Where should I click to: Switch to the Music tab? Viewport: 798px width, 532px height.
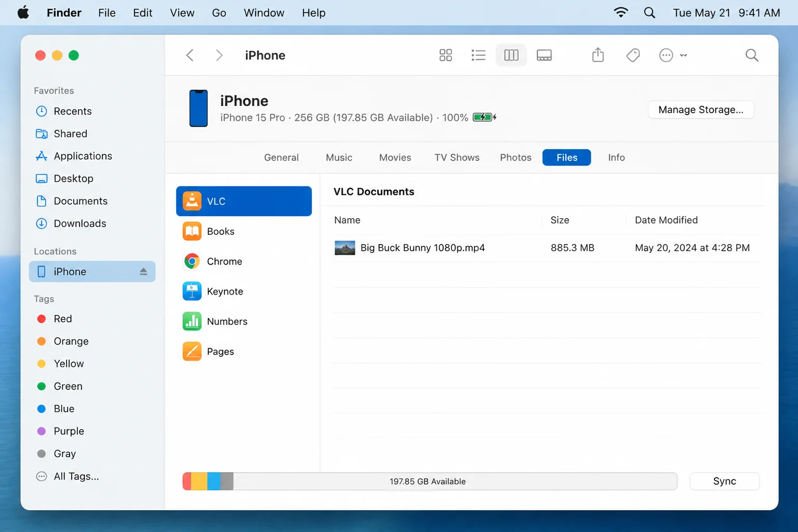[x=339, y=157]
